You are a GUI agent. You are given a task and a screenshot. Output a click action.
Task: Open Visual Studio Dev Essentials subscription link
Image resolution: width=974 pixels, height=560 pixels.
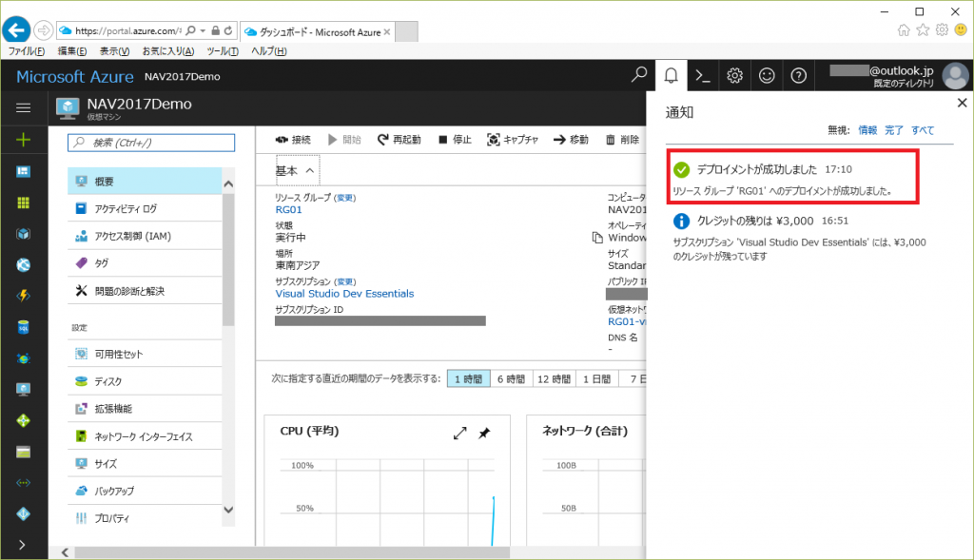[344, 294]
